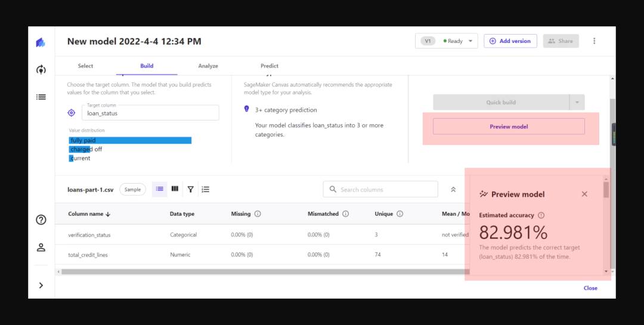
Task: Click the Unique value 74 cell
Action: [378, 255]
